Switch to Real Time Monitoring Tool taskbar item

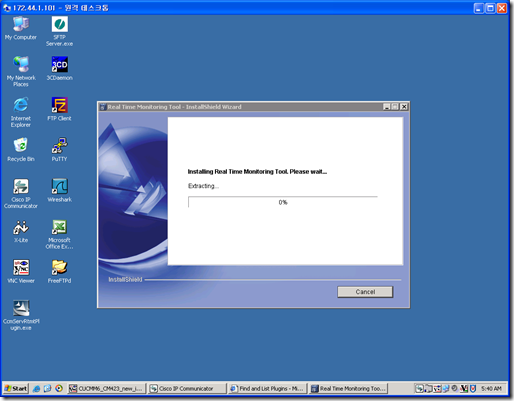pyautogui.click(x=348, y=389)
